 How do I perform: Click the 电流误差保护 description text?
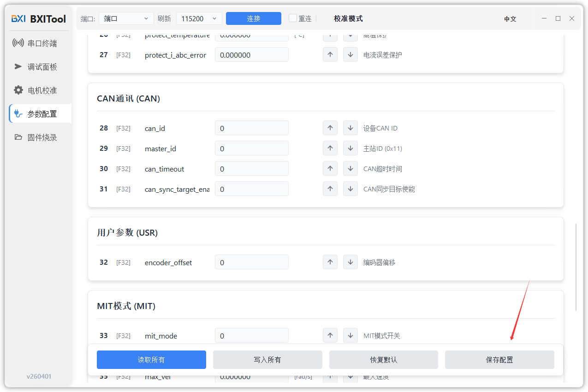(x=383, y=55)
